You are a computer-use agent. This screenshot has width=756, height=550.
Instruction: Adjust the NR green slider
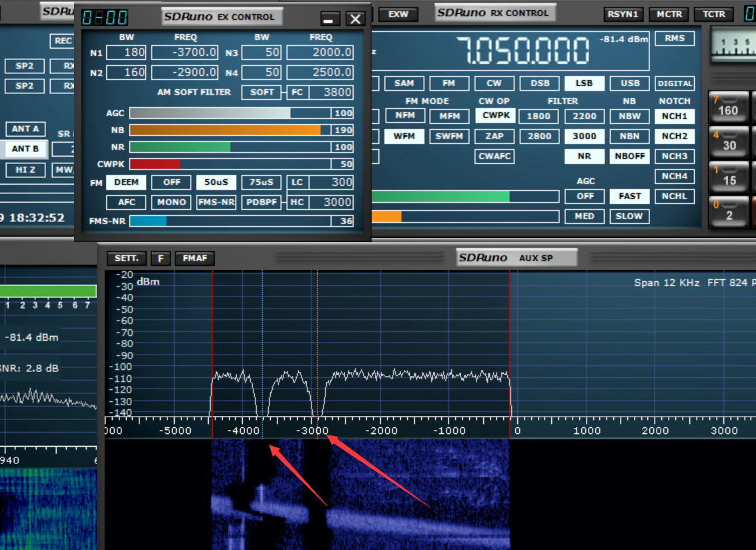pos(230,147)
